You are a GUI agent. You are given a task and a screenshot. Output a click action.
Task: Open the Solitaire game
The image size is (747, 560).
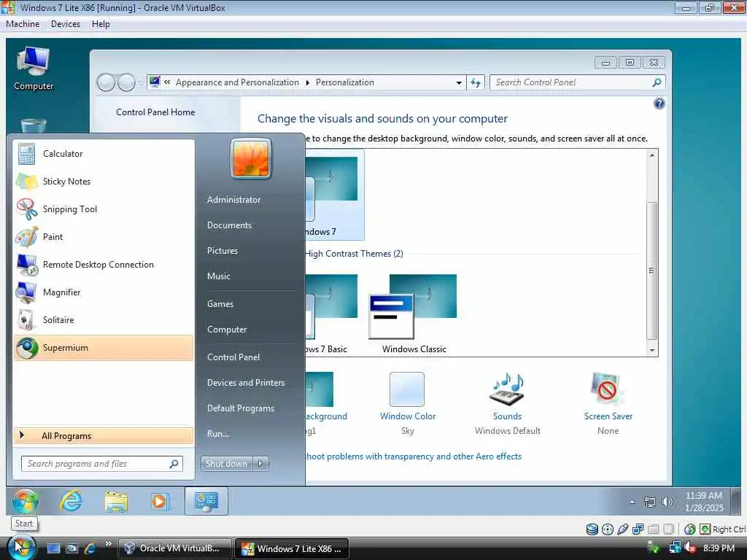pos(104,319)
